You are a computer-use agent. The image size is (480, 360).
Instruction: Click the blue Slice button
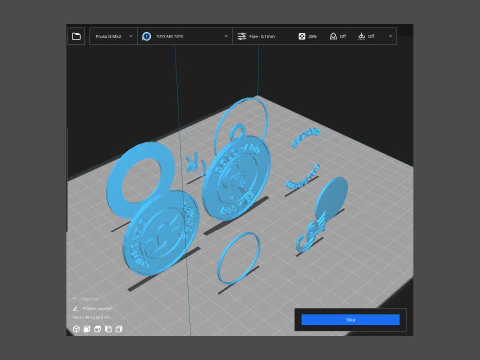pyautogui.click(x=351, y=320)
